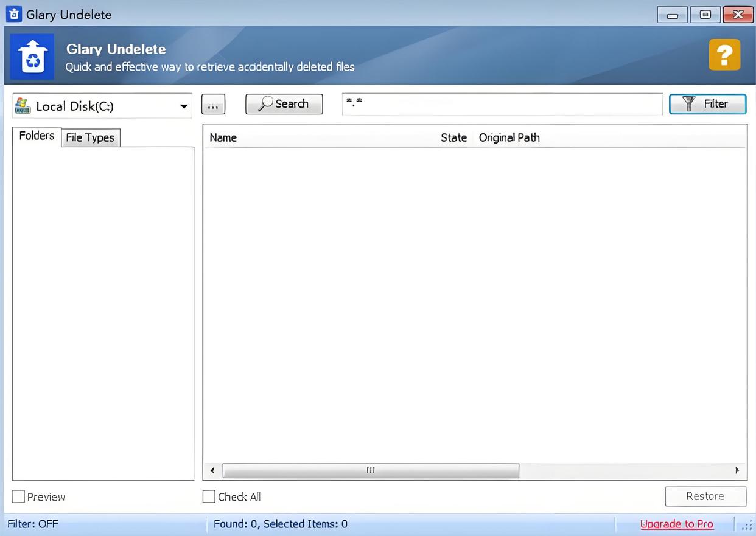Click the scroll left arrow
This screenshot has height=536, width=756.
tap(212, 470)
